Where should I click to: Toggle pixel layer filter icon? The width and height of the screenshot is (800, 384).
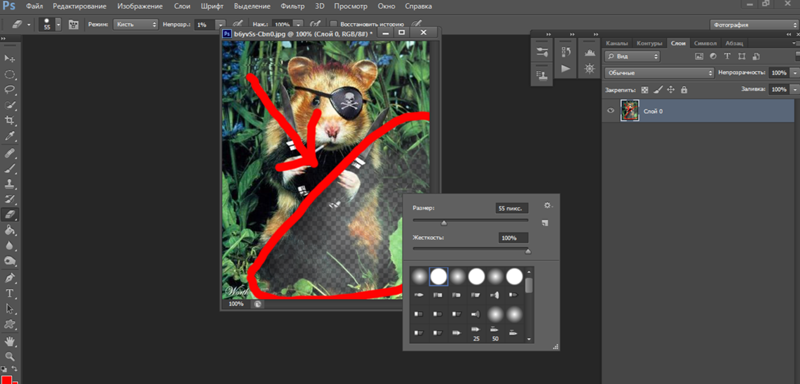pyautogui.click(x=699, y=56)
